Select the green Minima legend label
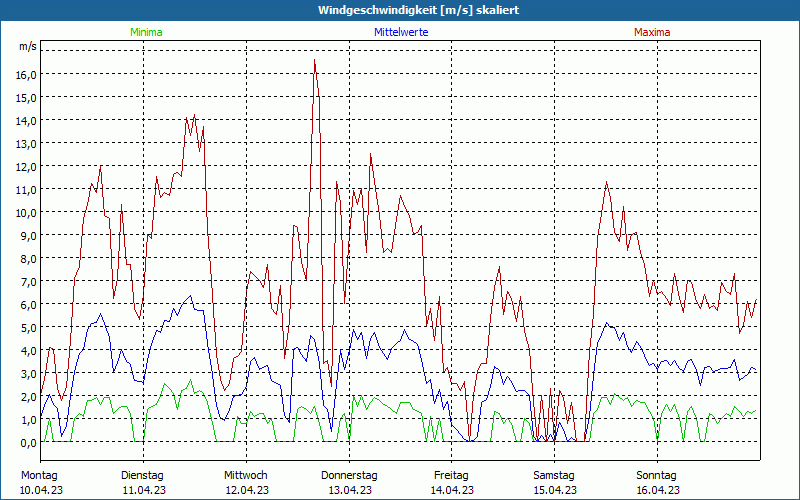The height and width of the screenshot is (500, 800). coord(146,32)
